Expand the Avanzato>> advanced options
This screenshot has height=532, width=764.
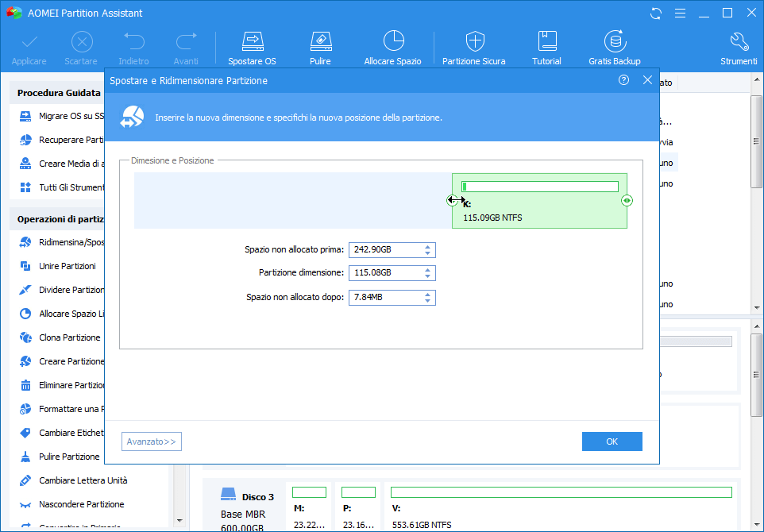(x=152, y=441)
